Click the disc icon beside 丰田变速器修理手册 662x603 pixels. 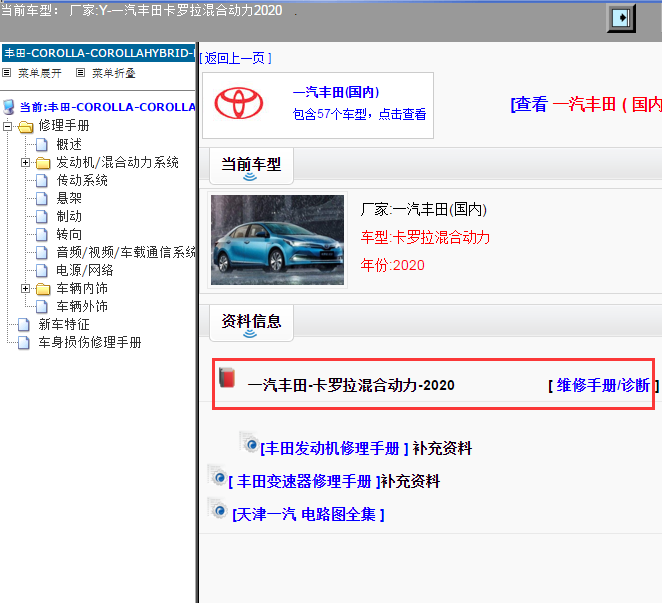tap(217, 475)
